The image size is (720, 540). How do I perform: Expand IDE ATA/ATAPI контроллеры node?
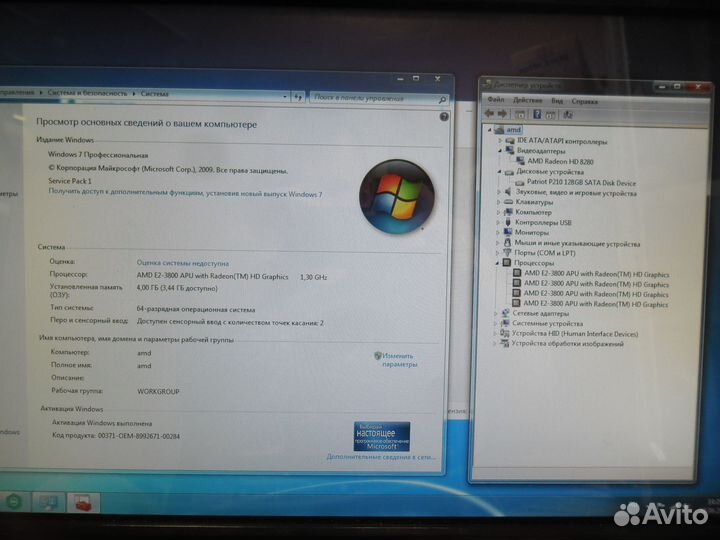click(500, 141)
